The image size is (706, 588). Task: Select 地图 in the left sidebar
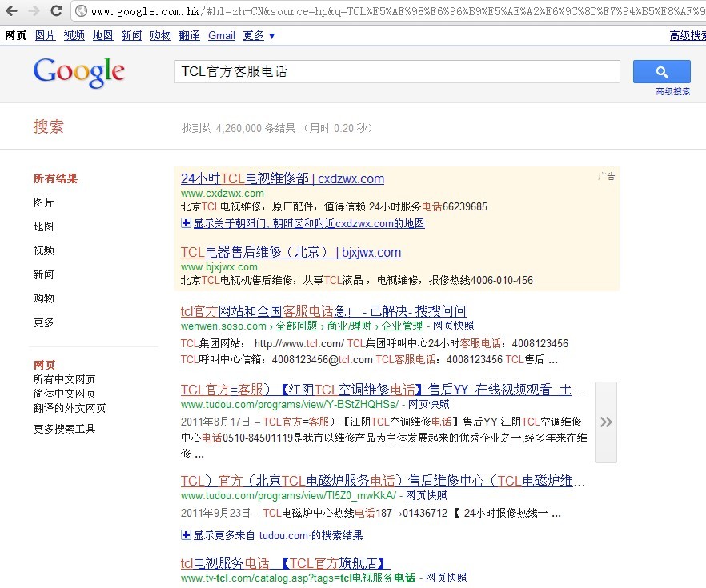coord(44,226)
